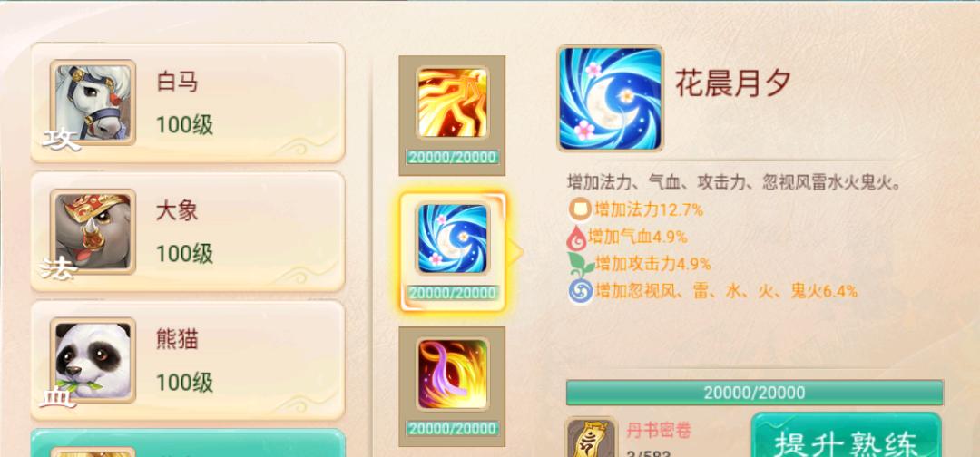Select the highlighted green mount card at bottom
This screenshot has width=980, height=457.
[188, 443]
